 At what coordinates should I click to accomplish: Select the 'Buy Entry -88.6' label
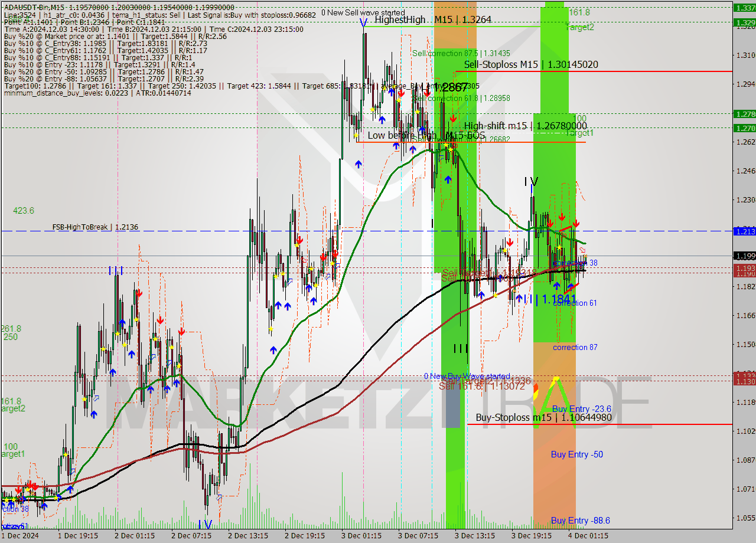pos(581,521)
